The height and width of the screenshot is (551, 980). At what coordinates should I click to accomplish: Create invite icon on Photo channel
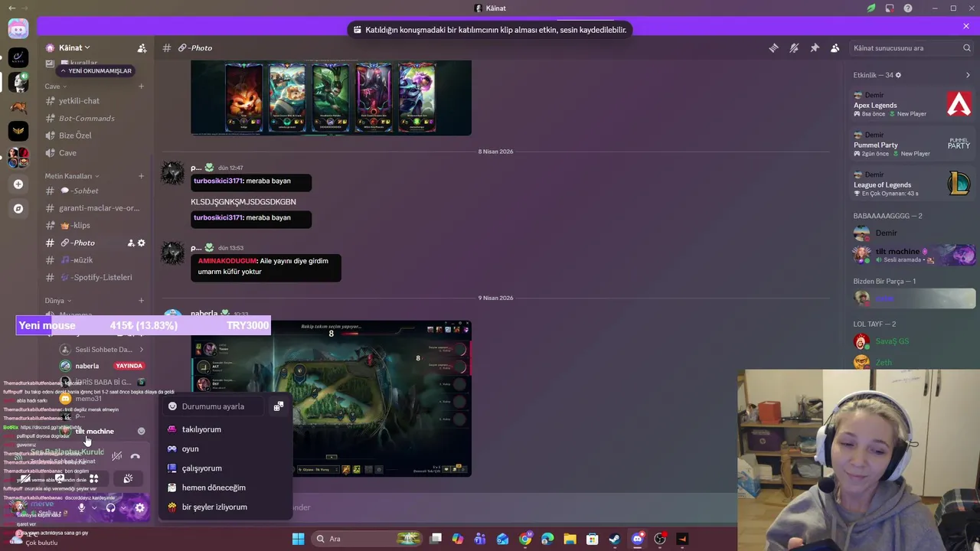(131, 243)
